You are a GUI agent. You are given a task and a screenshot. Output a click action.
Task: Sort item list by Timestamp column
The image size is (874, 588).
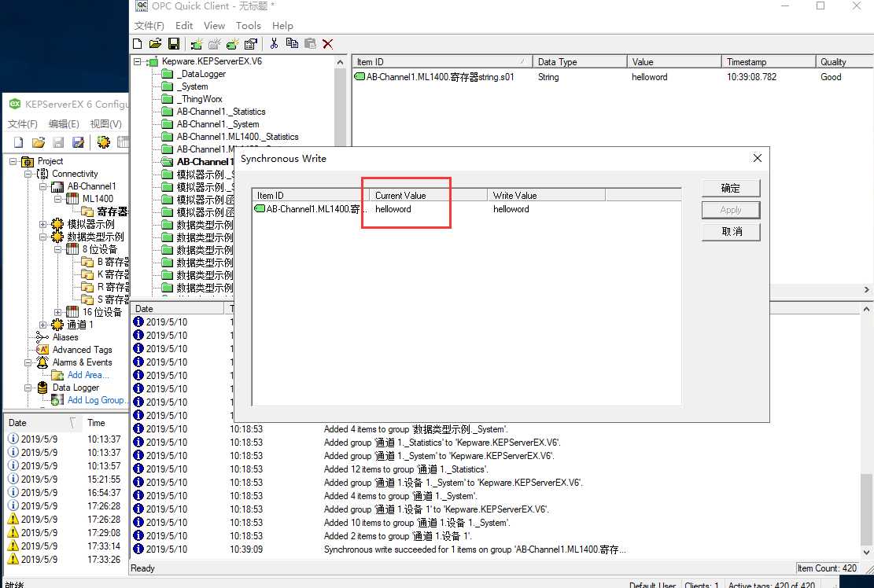tap(768, 62)
